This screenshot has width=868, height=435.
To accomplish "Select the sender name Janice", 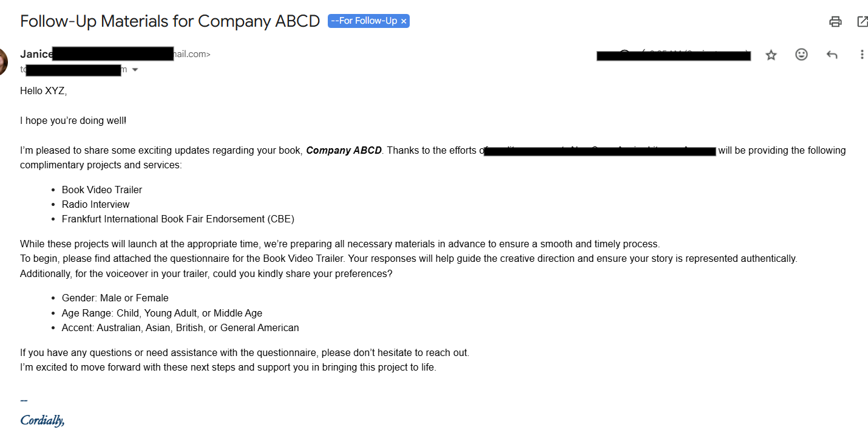I will pyautogui.click(x=36, y=53).
